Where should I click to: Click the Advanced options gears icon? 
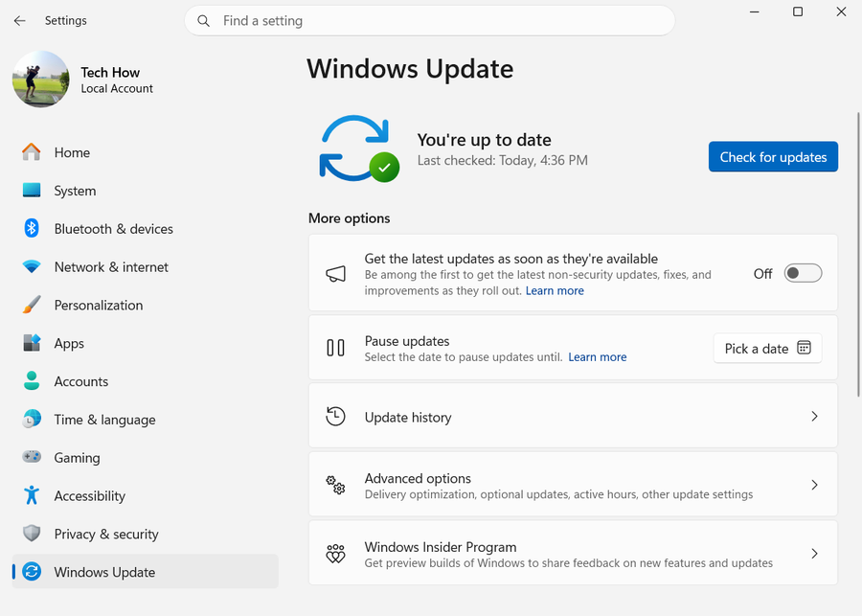click(335, 485)
